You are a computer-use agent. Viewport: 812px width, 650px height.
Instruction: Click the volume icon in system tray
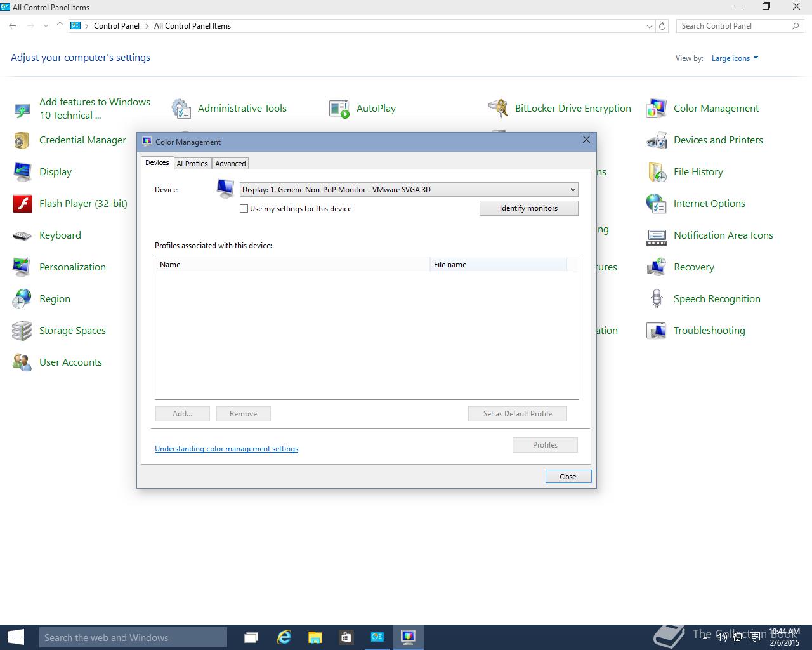722,637
